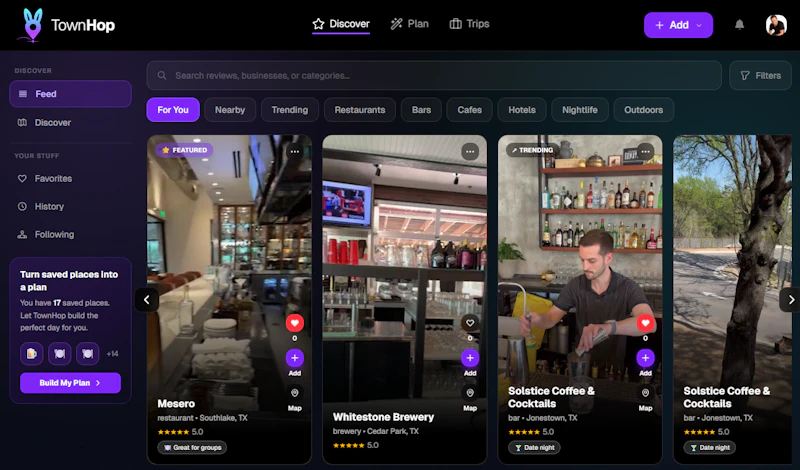Open trending Solstice Coffee & Cocktails title
This screenshot has width=800, height=470.
[x=552, y=397]
